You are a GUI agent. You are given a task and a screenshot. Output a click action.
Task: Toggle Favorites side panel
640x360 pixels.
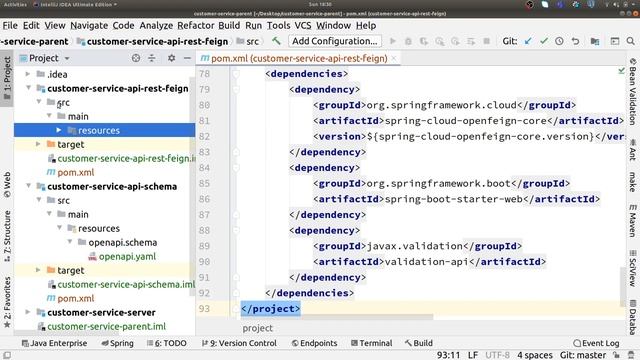point(7,302)
